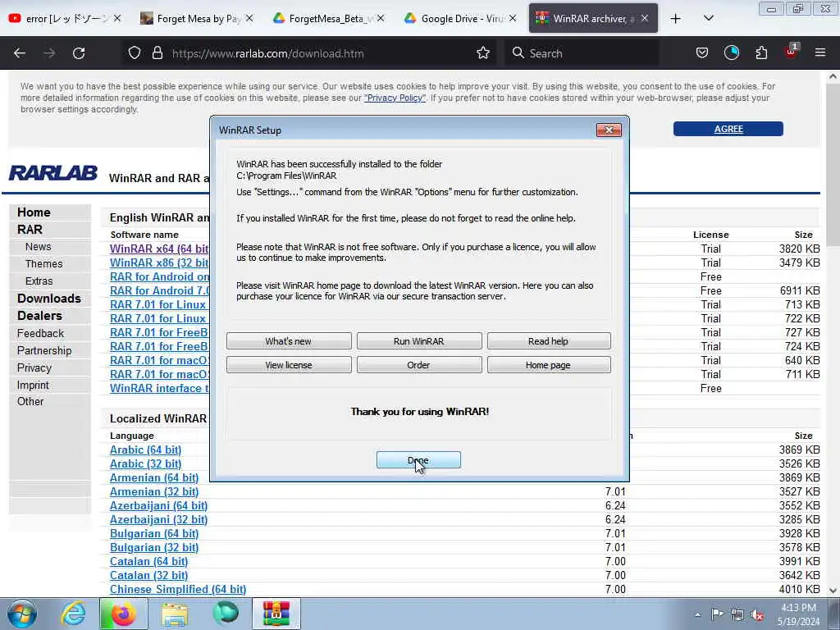Click the Run WinRAR button
Viewport: 840px width, 630px height.
click(419, 341)
